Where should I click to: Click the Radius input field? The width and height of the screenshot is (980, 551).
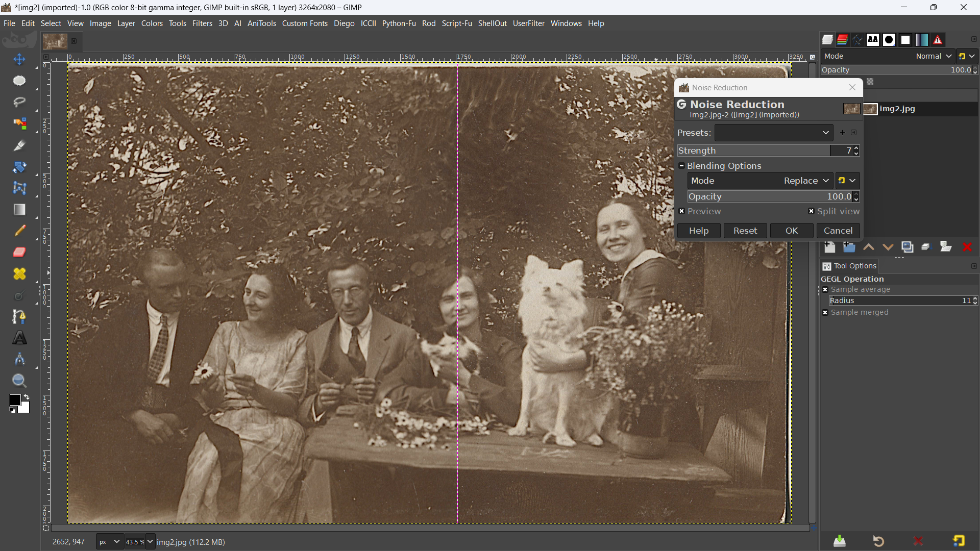coord(900,300)
